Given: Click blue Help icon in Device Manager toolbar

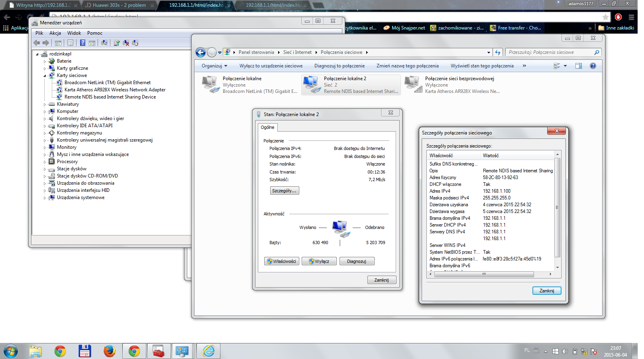Looking at the screenshot, I should tap(82, 43).
